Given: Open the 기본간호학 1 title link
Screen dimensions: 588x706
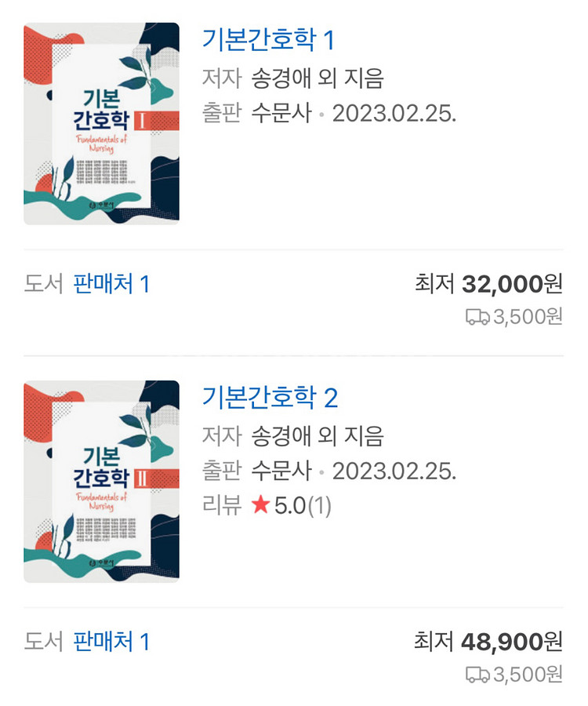Looking at the screenshot, I should (268, 39).
